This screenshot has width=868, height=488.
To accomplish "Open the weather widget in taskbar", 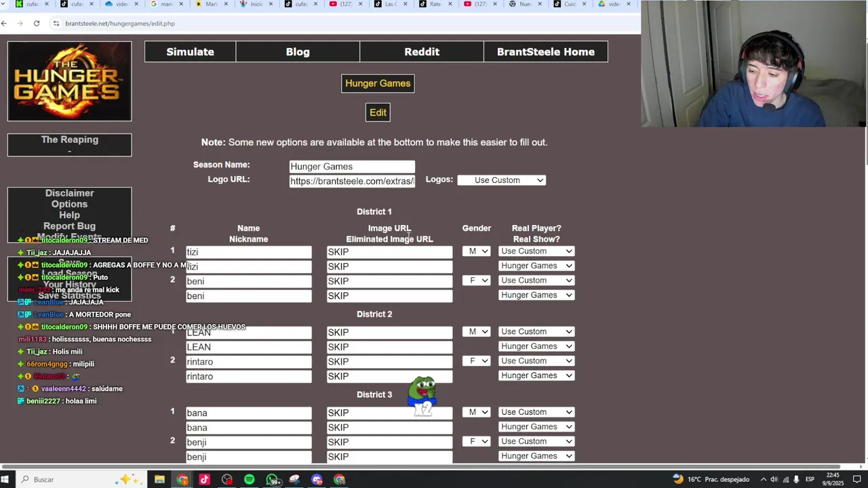I will tap(710, 479).
